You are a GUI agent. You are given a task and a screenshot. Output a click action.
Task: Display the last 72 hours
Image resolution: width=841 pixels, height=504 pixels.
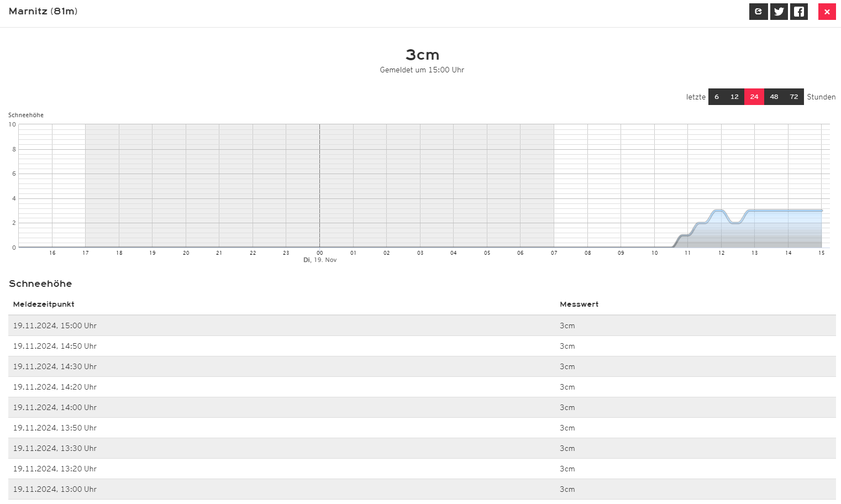click(x=794, y=97)
